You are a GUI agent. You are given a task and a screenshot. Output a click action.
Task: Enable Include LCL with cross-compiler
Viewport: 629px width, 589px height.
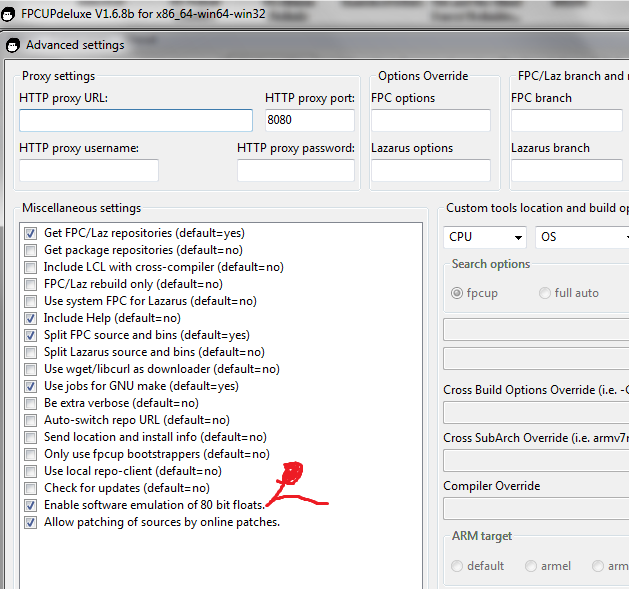[30, 267]
